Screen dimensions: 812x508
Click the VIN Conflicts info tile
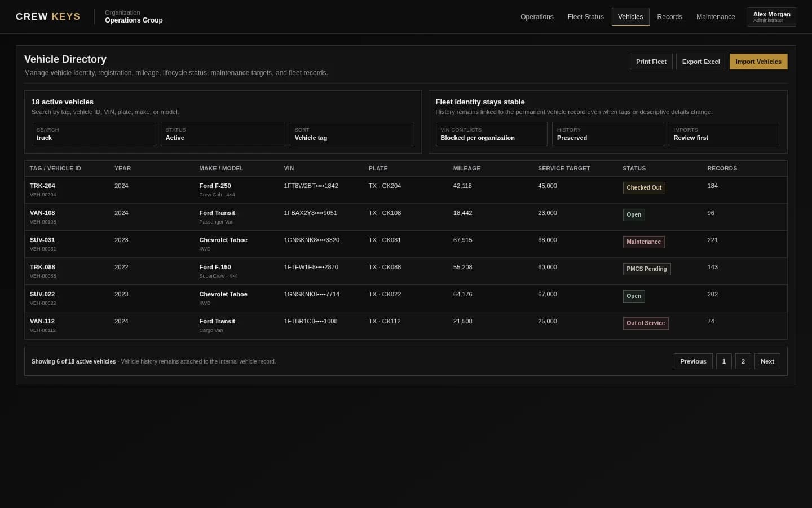491,134
